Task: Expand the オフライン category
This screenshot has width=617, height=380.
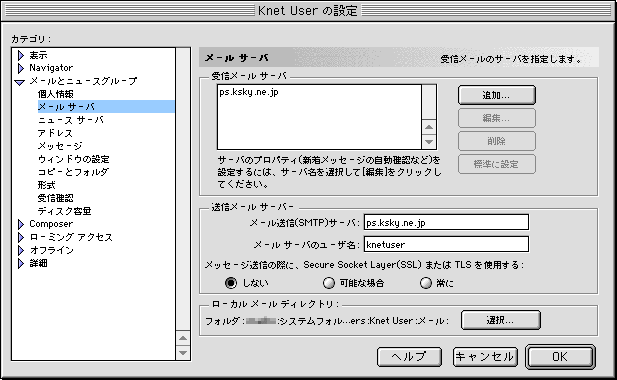Action: [21, 250]
